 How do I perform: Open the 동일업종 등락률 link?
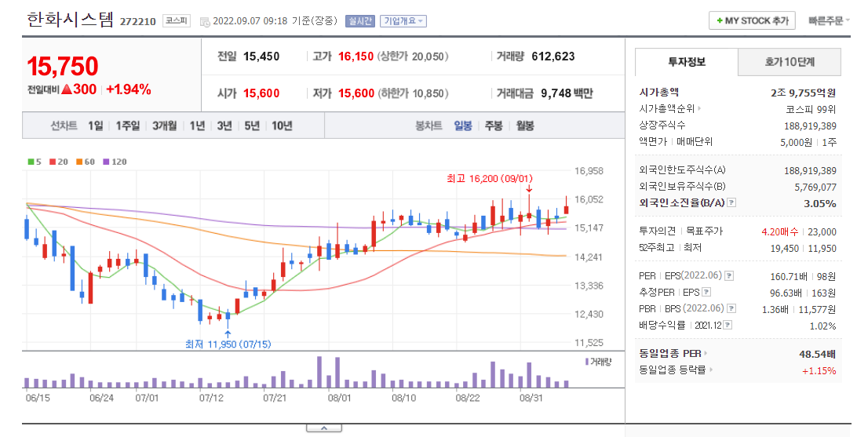click(676, 370)
